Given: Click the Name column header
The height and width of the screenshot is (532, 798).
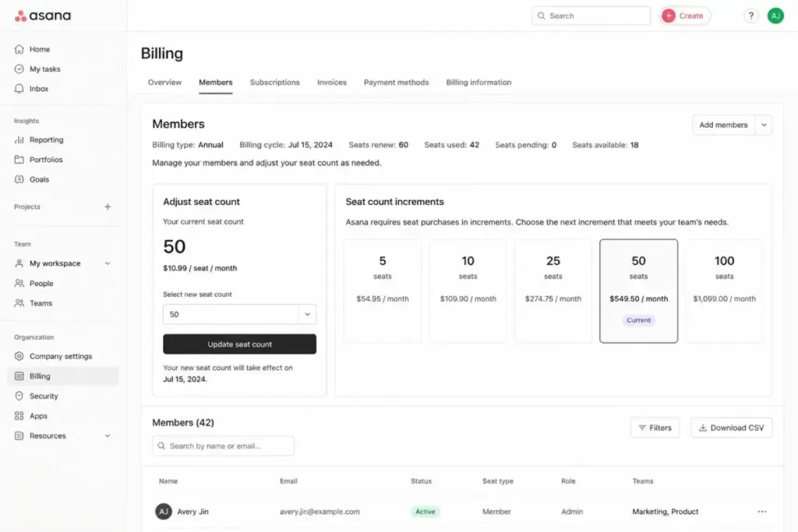Looking at the screenshot, I should (x=168, y=481).
